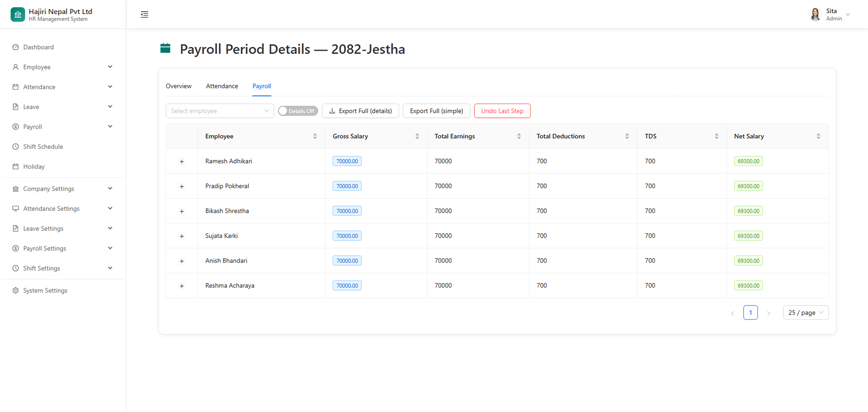868x412 pixels.
Task: Open the Select employee dropdown
Action: point(220,111)
